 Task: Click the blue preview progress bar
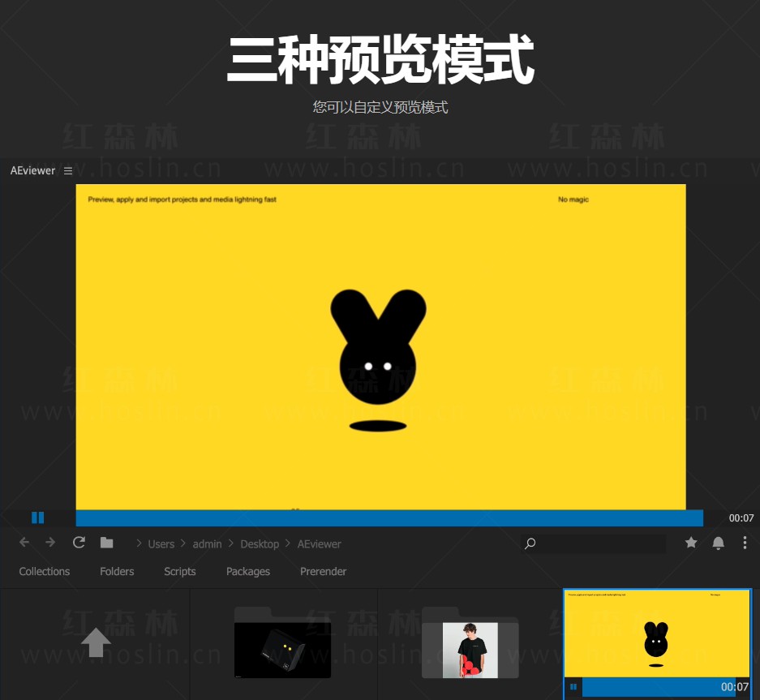pyautogui.click(x=389, y=517)
